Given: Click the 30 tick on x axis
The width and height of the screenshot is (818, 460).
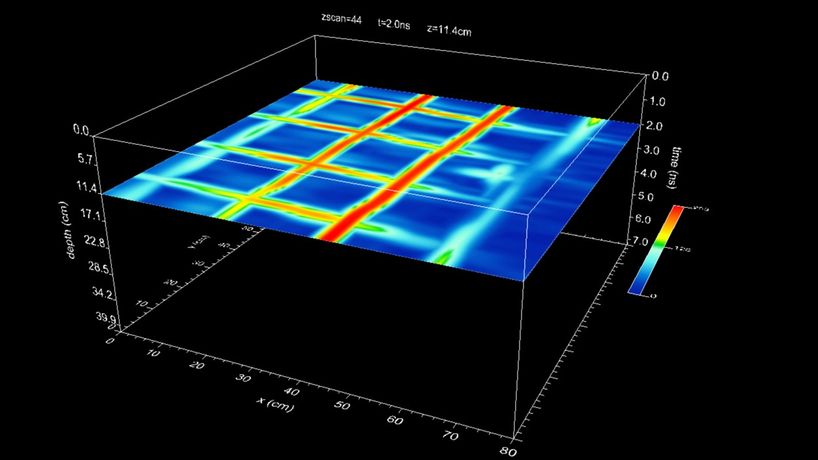Looking at the screenshot, I should (x=244, y=378).
